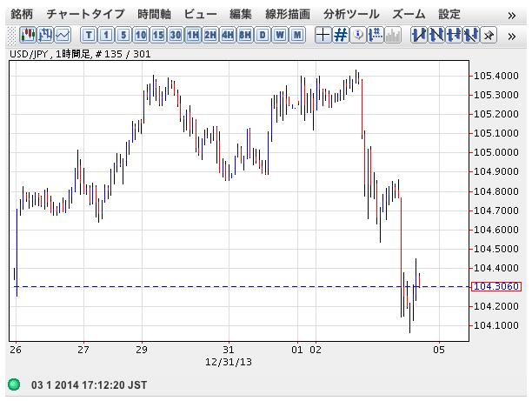
Task: Switch to monthly (M) timeframe
Action: click(x=297, y=35)
